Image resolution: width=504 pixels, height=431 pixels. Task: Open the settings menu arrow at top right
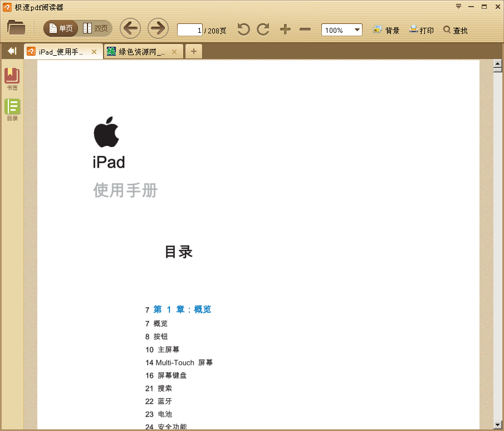pos(459,7)
